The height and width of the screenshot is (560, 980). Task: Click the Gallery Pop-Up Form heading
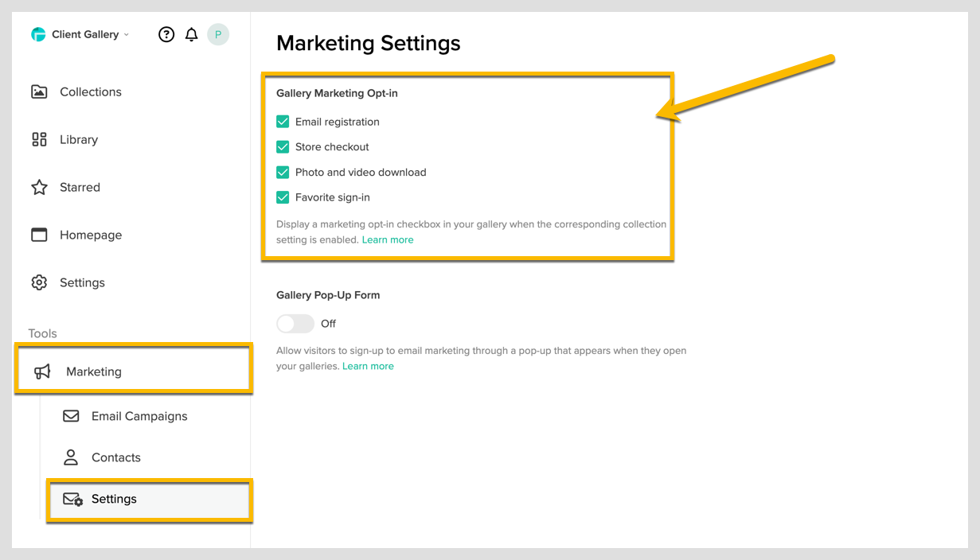click(328, 295)
